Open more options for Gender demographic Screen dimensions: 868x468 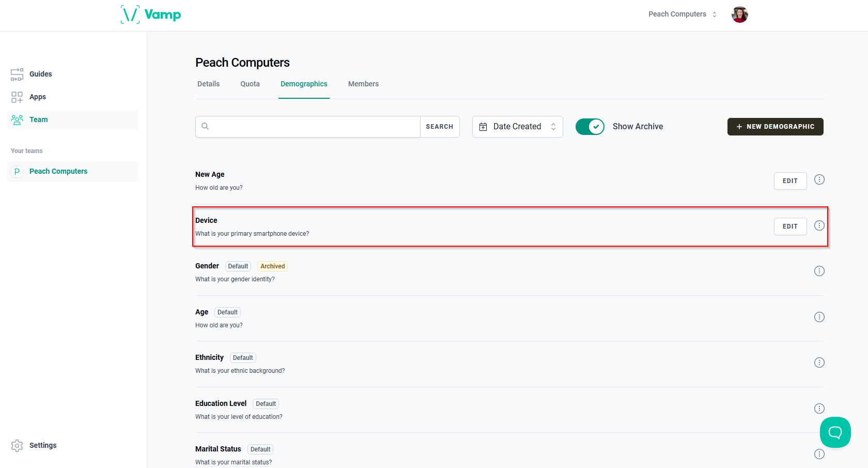(x=819, y=271)
